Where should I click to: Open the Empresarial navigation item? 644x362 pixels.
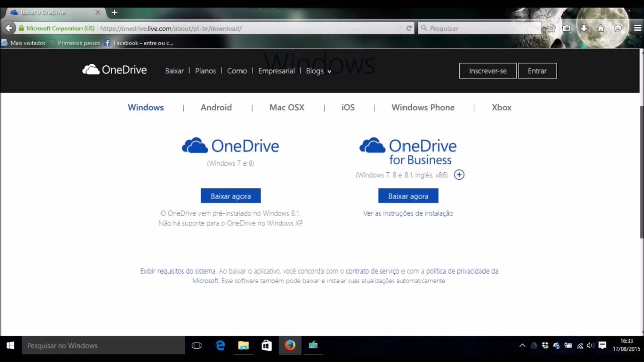276,71
